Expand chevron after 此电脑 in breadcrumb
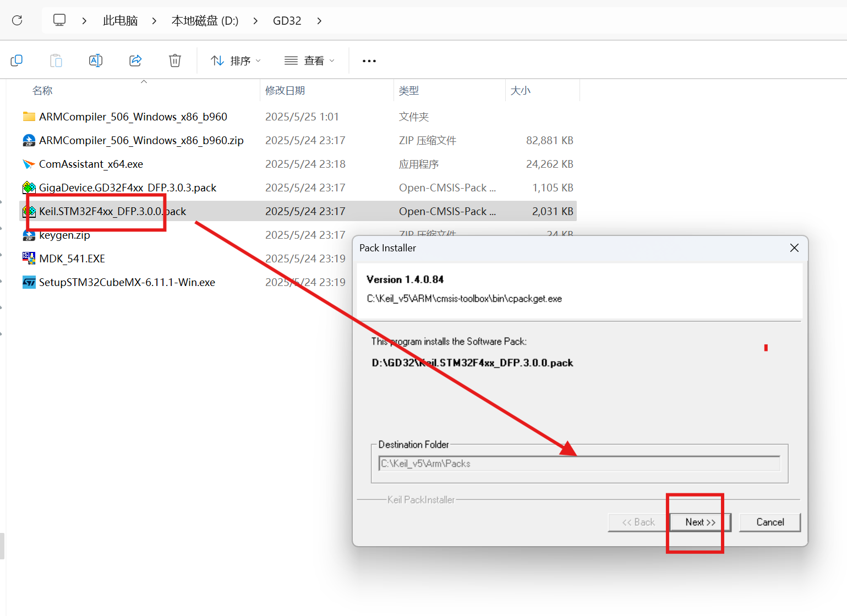The height and width of the screenshot is (616, 847). [x=154, y=21]
